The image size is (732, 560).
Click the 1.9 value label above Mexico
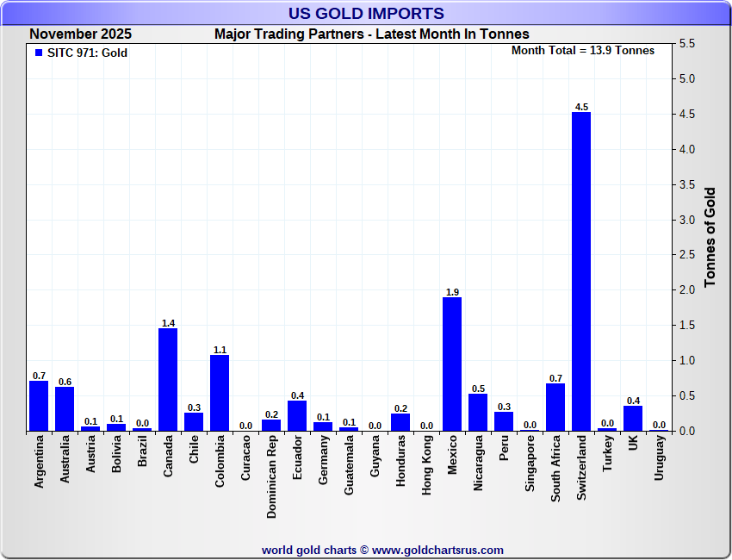click(452, 292)
